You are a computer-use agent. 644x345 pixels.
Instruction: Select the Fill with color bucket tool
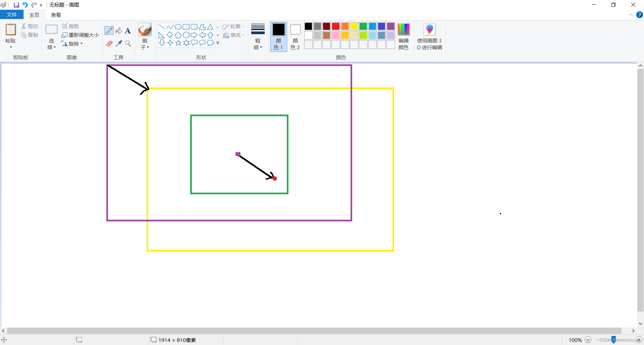point(119,30)
